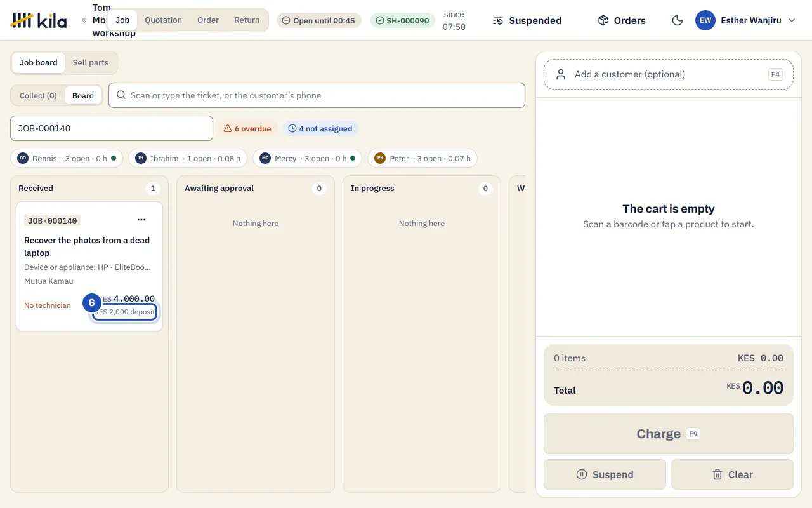Click the Mutua Kamau customer name
The height and width of the screenshot is (508, 812).
49,281
